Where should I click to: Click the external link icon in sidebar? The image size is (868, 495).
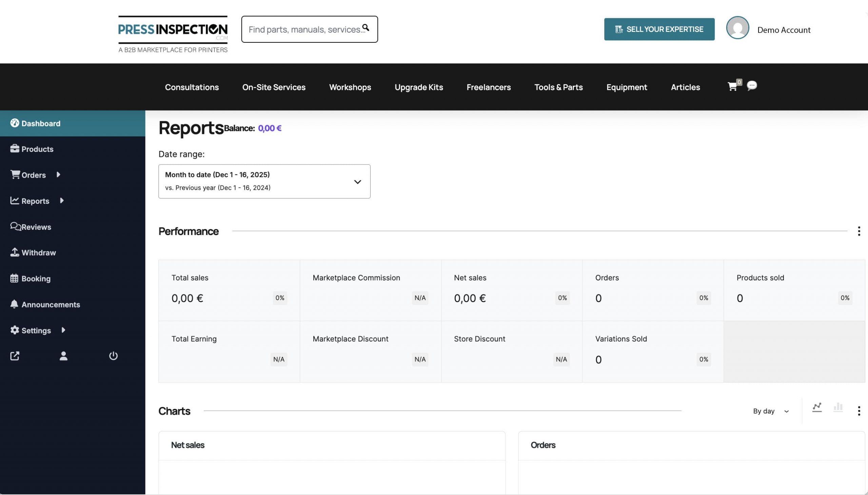(15, 356)
